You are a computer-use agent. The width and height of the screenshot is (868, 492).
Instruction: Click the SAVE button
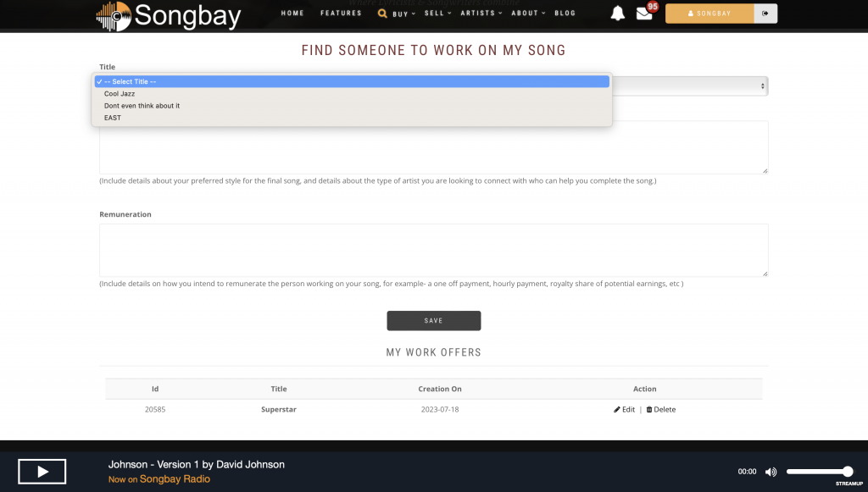tap(433, 321)
